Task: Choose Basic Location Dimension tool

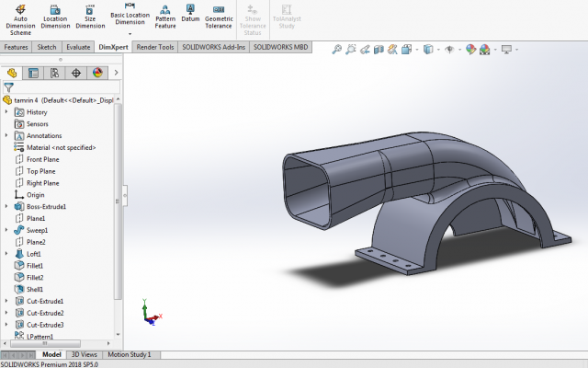Action: click(x=130, y=14)
